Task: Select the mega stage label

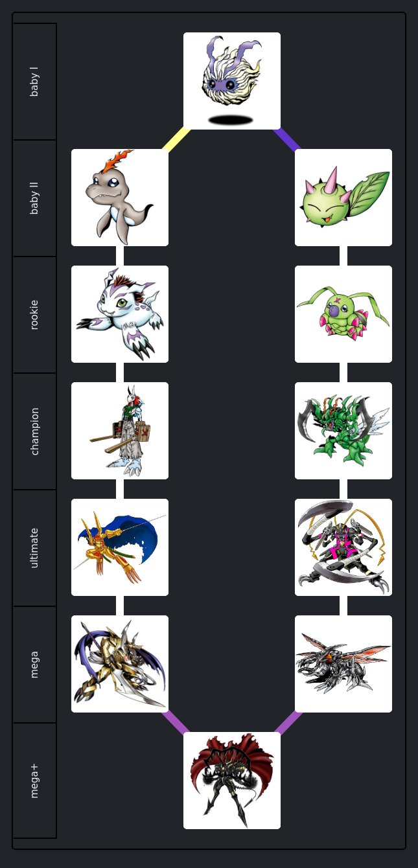Action: [34, 665]
